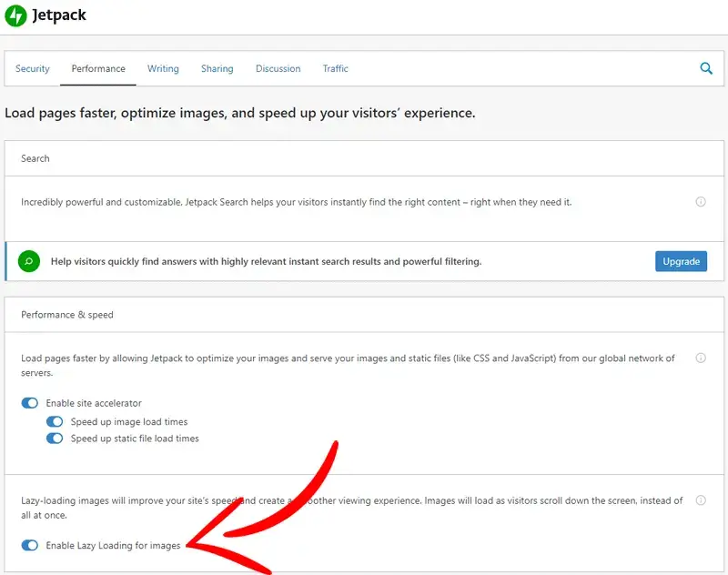
Task: Click the 'Incredibly powerful and customizable' description
Action: click(297, 202)
